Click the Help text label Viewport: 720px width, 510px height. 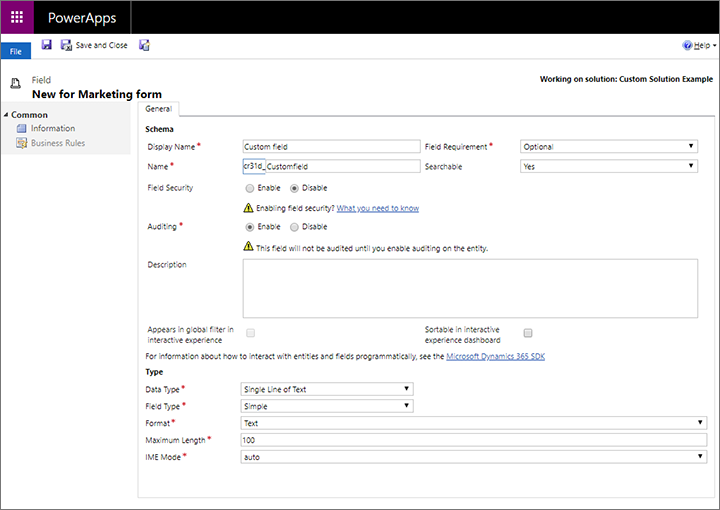(702, 45)
